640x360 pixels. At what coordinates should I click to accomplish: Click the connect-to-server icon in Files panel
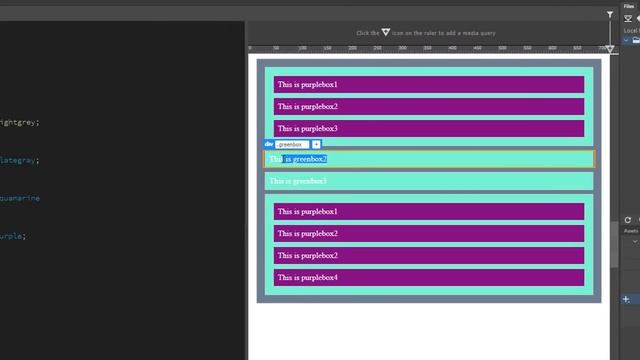pyautogui.click(x=628, y=19)
